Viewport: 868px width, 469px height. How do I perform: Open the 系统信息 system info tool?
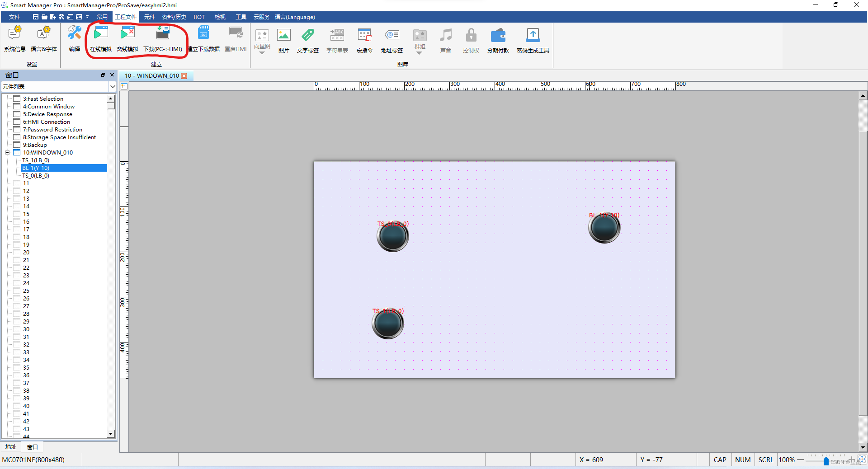click(15, 39)
